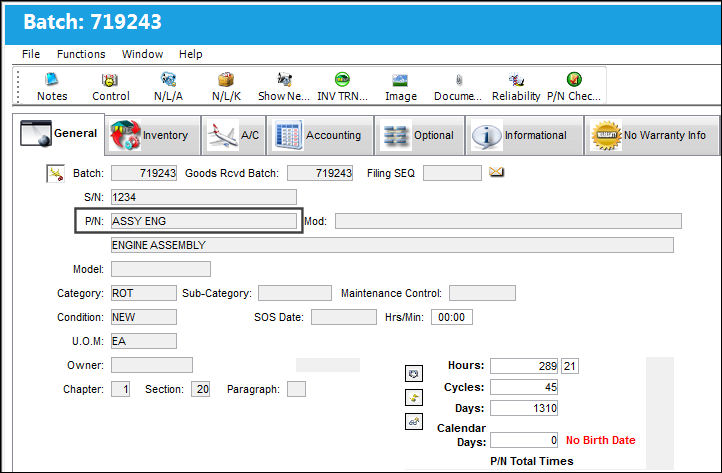722x473 pixels.
Task: Click the Chapter field
Action: pyautogui.click(x=121, y=389)
